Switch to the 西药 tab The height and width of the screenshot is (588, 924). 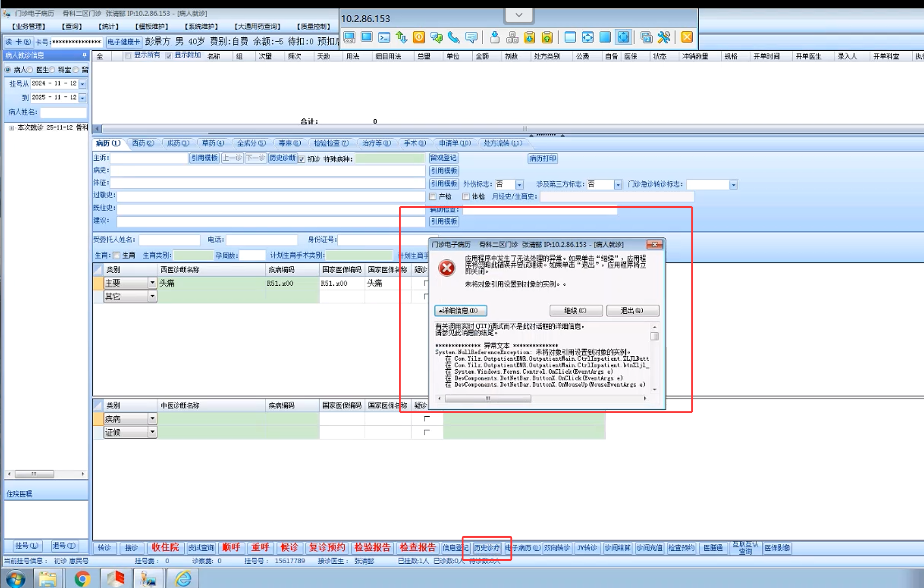click(142, 143)
